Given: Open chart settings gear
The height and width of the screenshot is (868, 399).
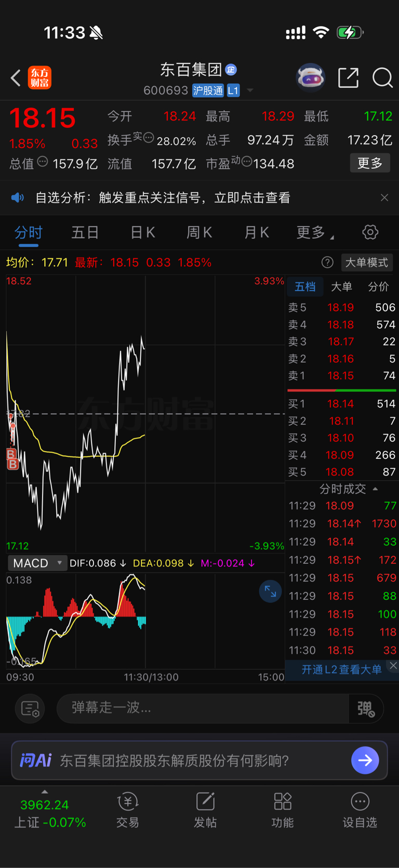Looking at the screenshot, I should point(370,232).
